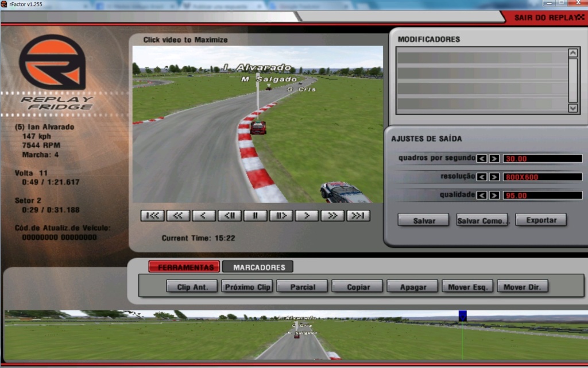Click the Marcha: 4 gear readout

(40, 155)
